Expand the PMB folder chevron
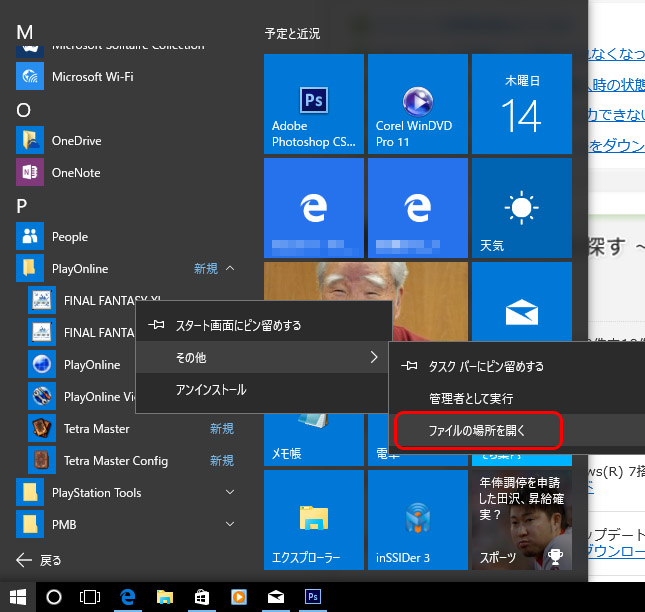This screenshot has width=645, height=612. point(230,524)
